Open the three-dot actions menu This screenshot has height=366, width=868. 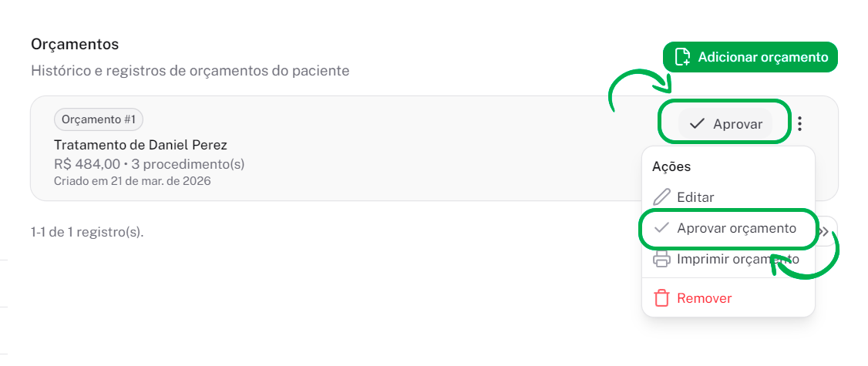800,123
